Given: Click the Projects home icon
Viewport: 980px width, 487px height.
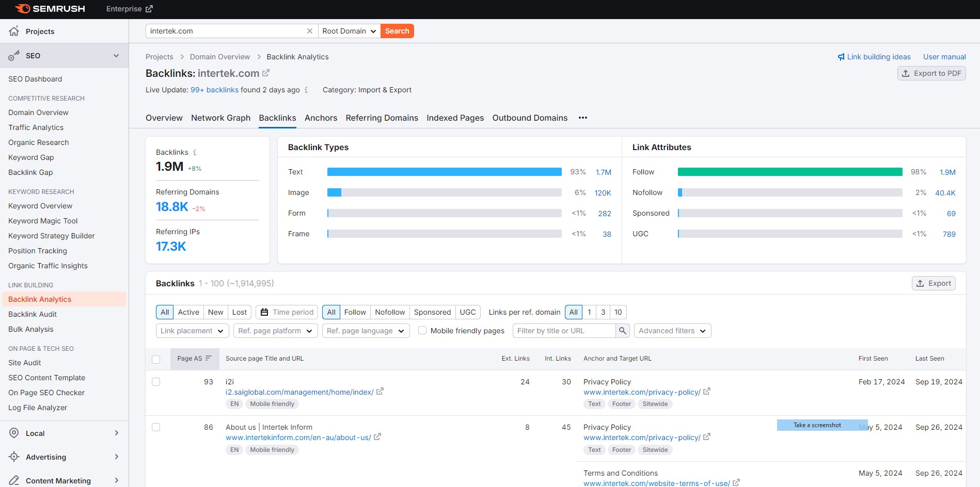Looking at the screenshot, I should (14, 31).
